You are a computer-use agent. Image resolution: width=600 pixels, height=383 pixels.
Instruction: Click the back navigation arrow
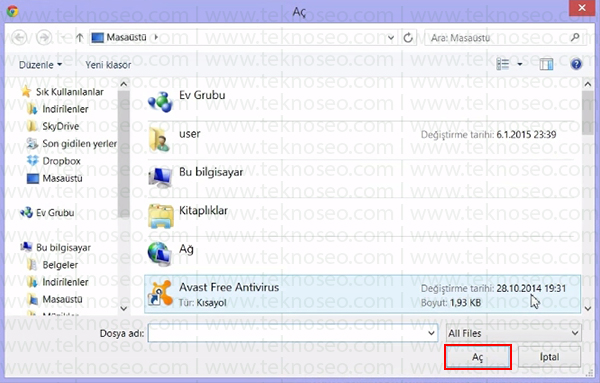click(20, 37)
